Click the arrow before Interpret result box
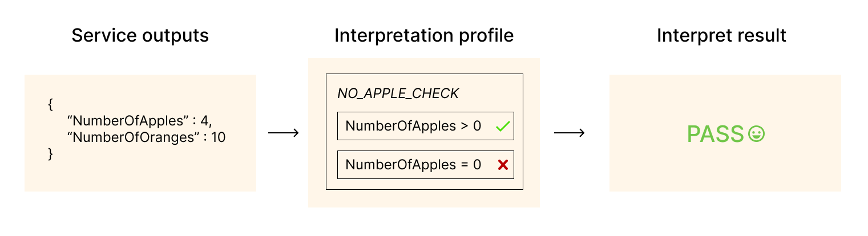 tap(569, 133)
